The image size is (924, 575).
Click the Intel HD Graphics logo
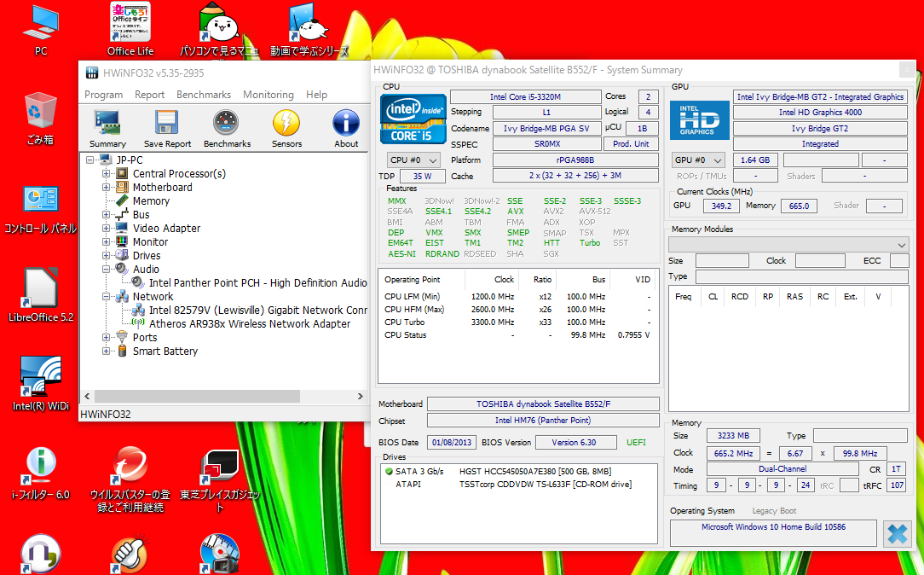coord(700,120)
